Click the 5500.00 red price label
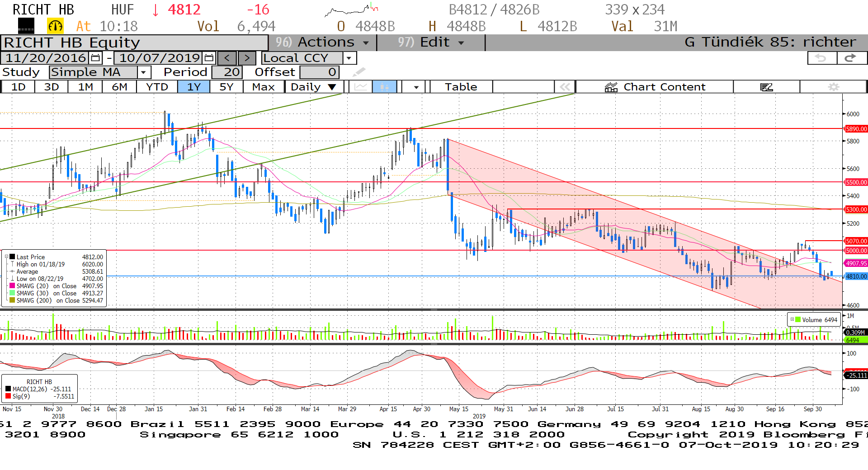Image resolution: width=868 pixels, height=470 pixels. pyautogui.click(x=856, y=182)
